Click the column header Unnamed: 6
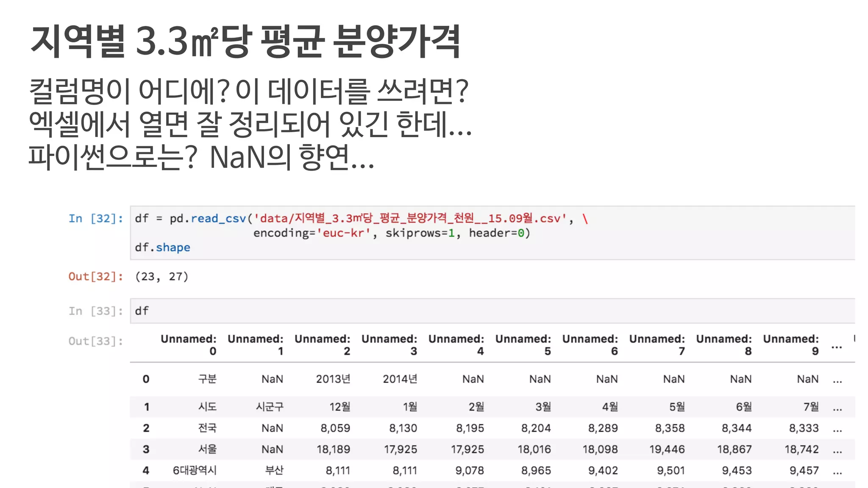The width and height of the screenshot is (868, 488). coord(590,345)
